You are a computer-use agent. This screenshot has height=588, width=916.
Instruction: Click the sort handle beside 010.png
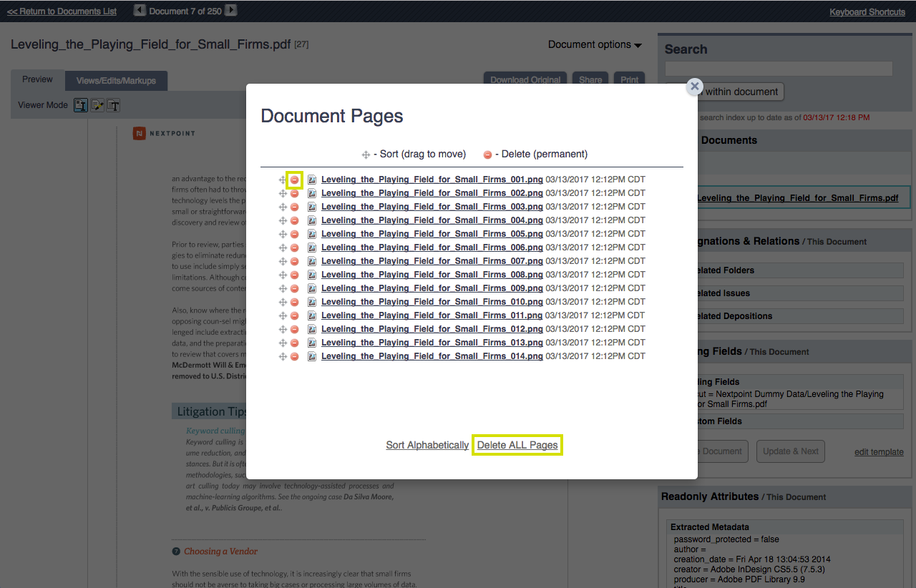click(283, 302)
